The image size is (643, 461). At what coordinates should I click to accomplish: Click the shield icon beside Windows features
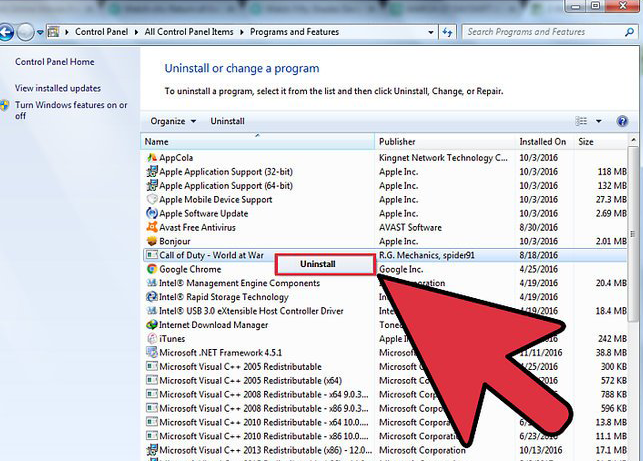(x=4, y=105)
